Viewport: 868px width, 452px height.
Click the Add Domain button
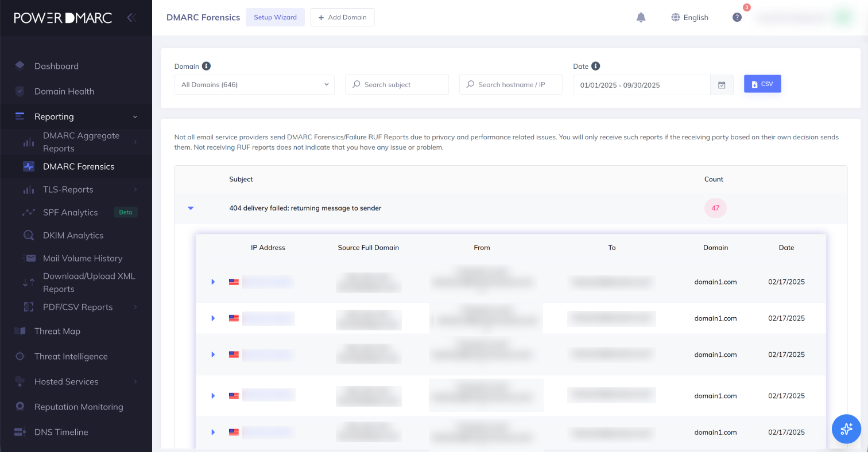pyautogui.click(x=342, y=17)
